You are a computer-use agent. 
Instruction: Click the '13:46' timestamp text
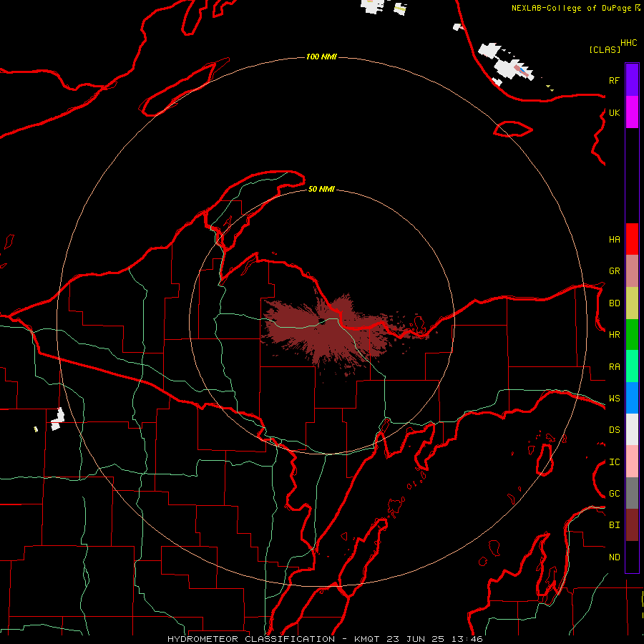[467, 639]
